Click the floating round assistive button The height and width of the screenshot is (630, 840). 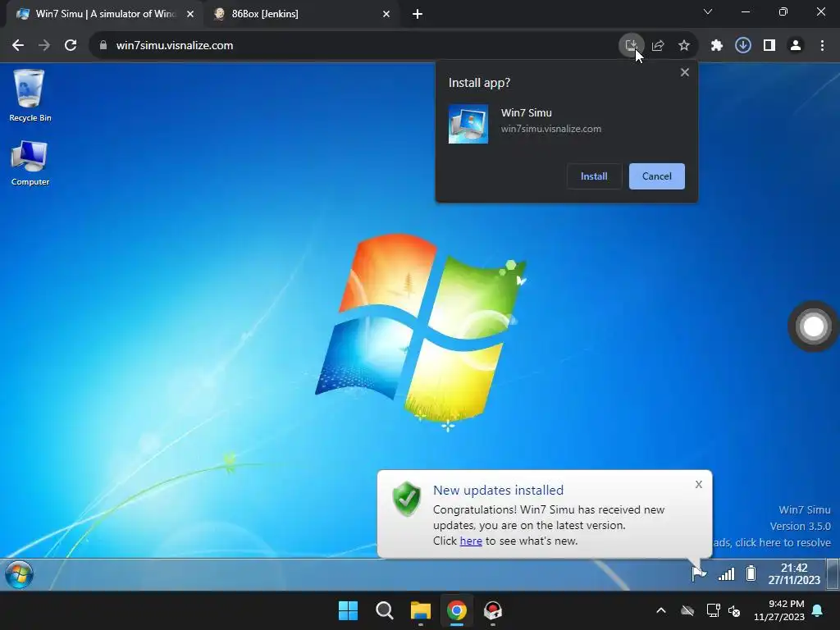[813, 326]
